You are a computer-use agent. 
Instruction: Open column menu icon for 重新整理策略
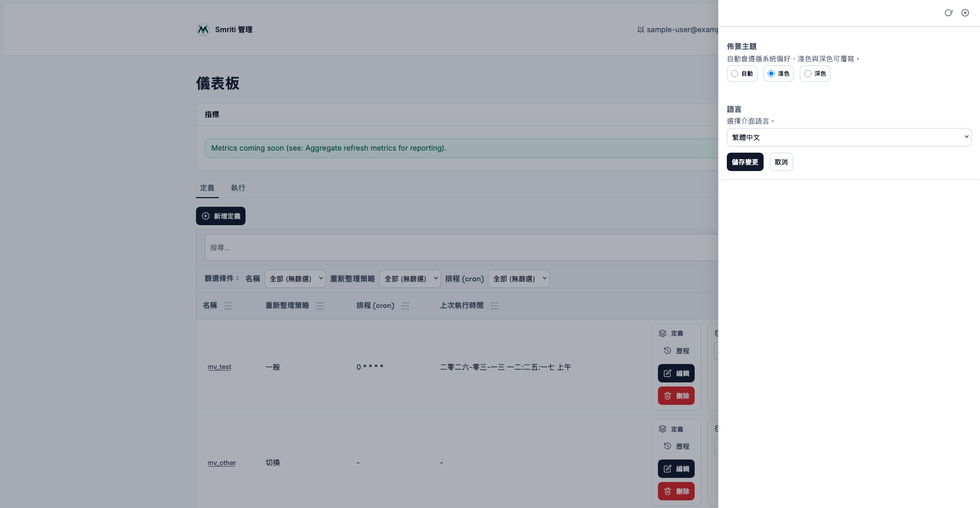(320, 306)
